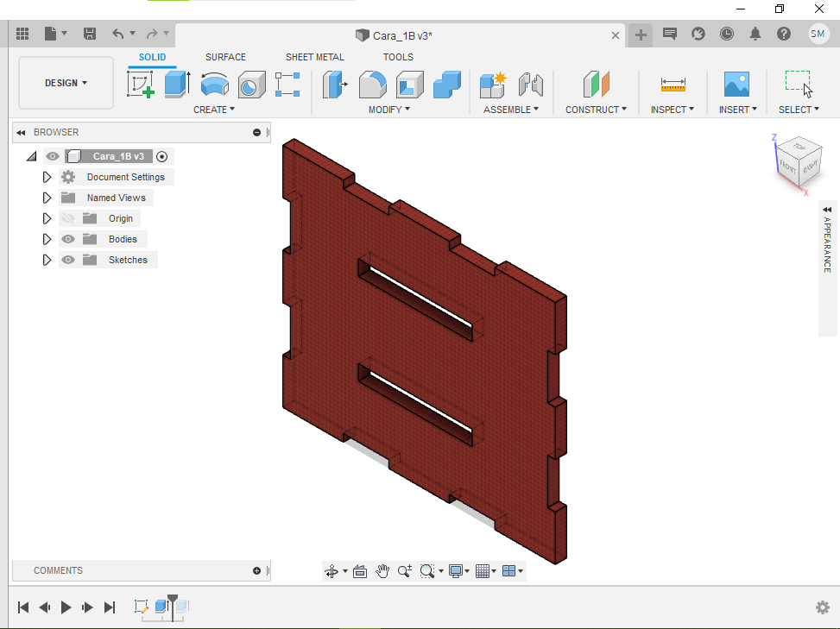840x629 pixels.
Task: Select the Hole tool
Action: tap(252, 84)
